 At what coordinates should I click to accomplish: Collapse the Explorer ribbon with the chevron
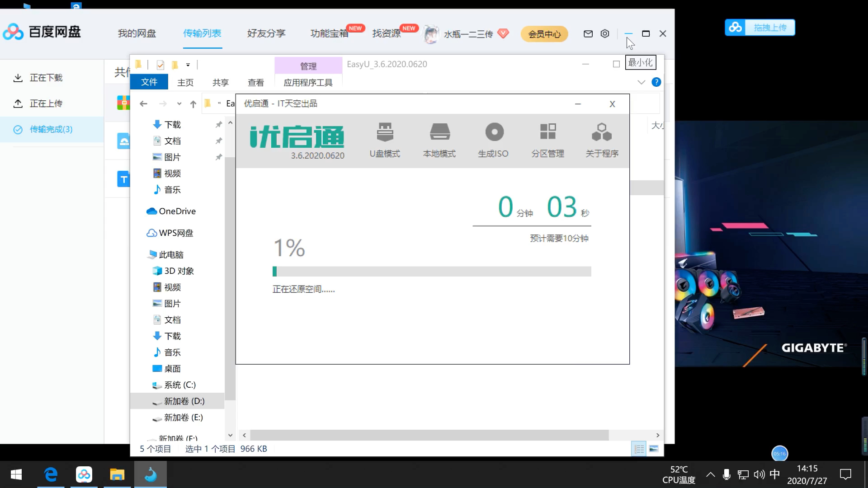click(642, 82)
